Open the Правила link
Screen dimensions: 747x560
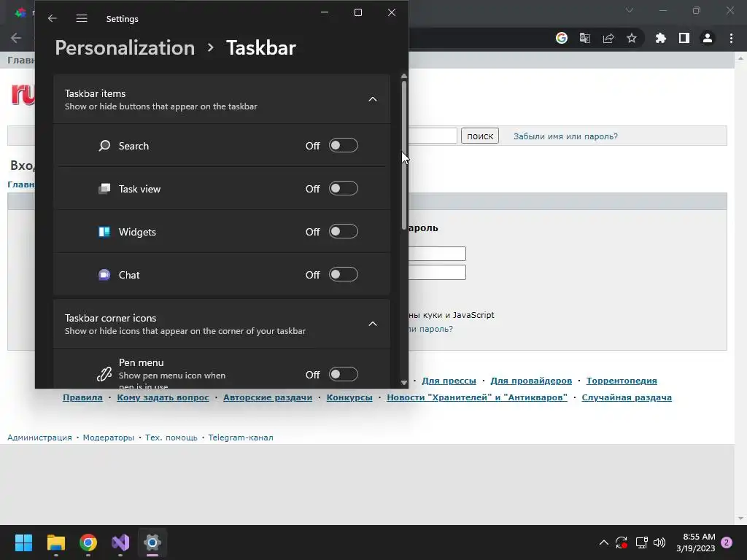[82, 397]
